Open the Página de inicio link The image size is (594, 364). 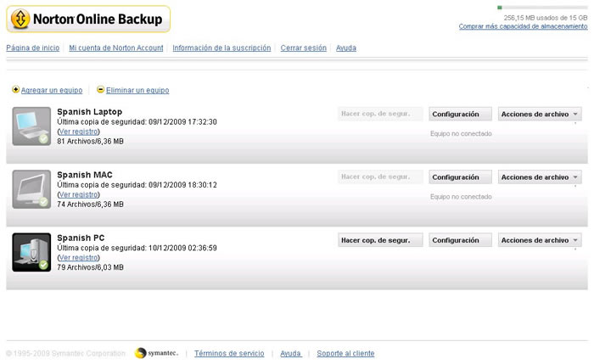(33, 48)
